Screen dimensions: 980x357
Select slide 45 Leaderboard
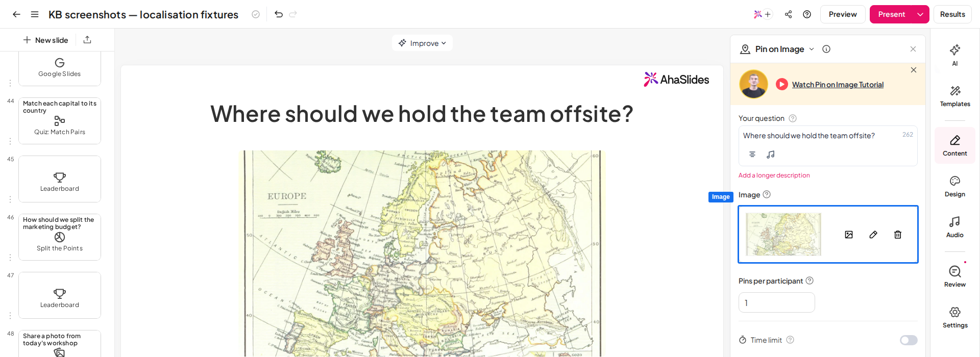coord(60,179)
